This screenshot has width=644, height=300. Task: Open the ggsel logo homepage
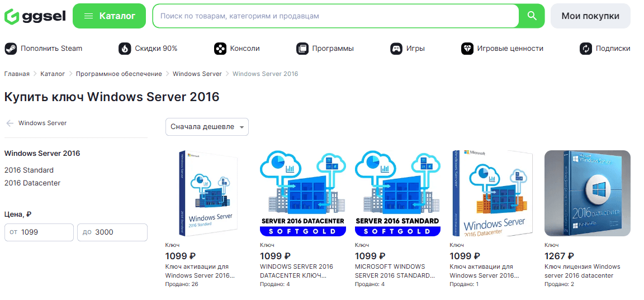[35, 16]
